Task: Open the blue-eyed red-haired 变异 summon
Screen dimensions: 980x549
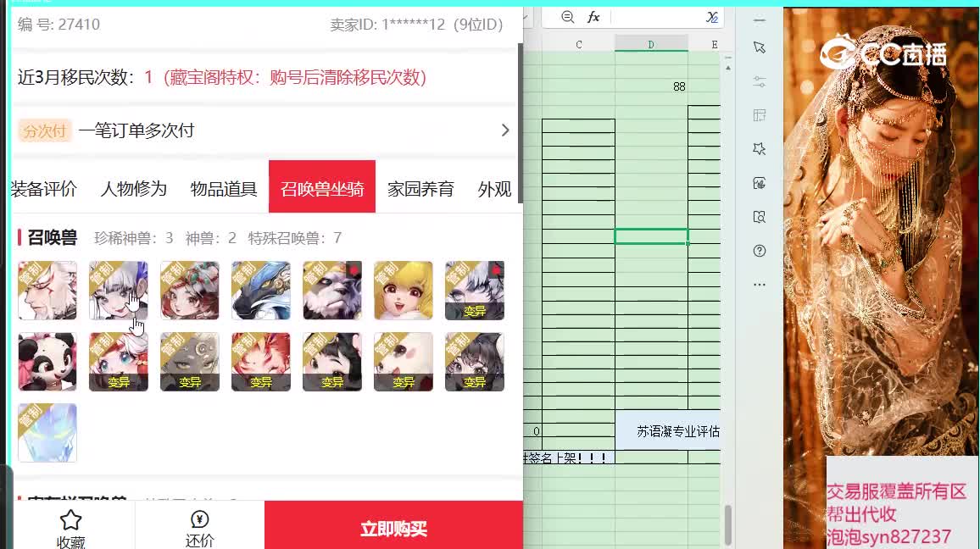Action: click(119, 362)
